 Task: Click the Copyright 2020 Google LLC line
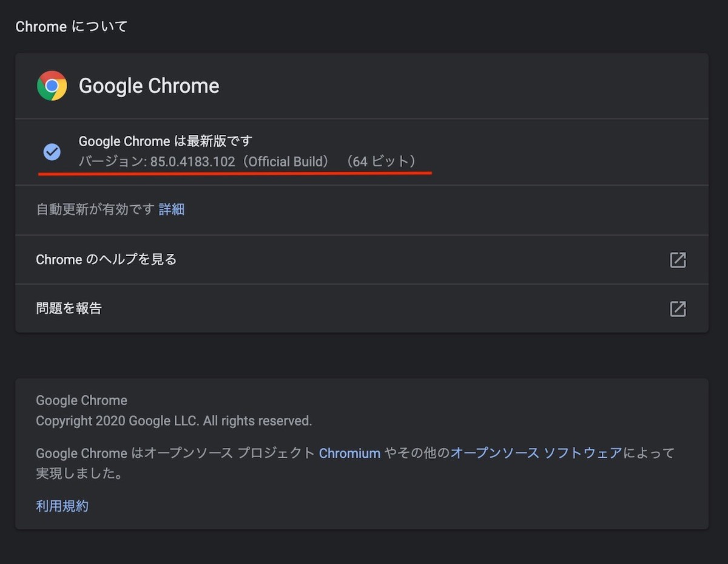(x=174, y=421)
